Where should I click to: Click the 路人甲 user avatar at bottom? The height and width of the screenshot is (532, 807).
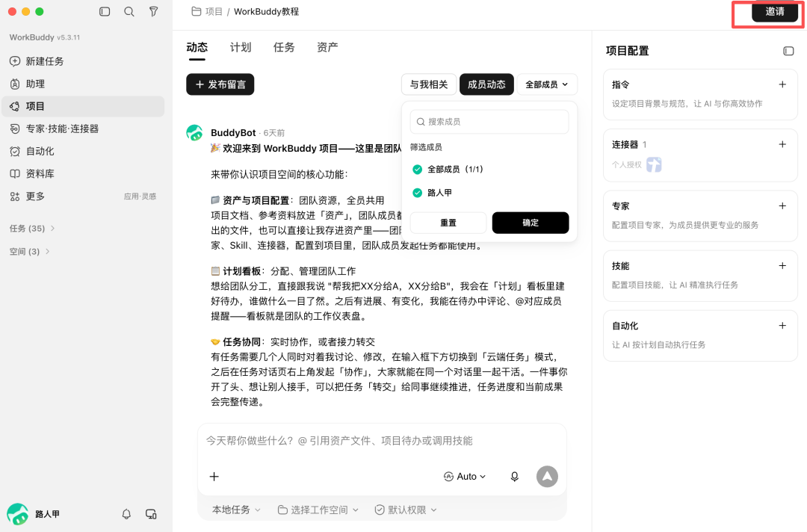pos(17,514)
